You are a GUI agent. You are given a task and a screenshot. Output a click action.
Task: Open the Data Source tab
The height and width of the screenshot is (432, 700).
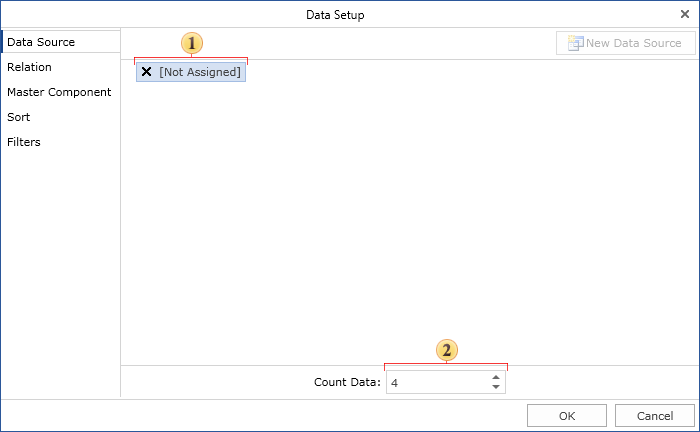click(x=41, y=42)
